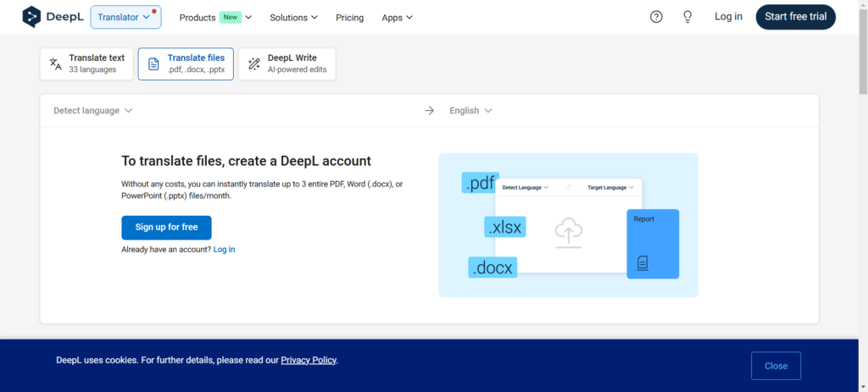
Task: Close the cookie notice banner
Action: tap(776, 366)
